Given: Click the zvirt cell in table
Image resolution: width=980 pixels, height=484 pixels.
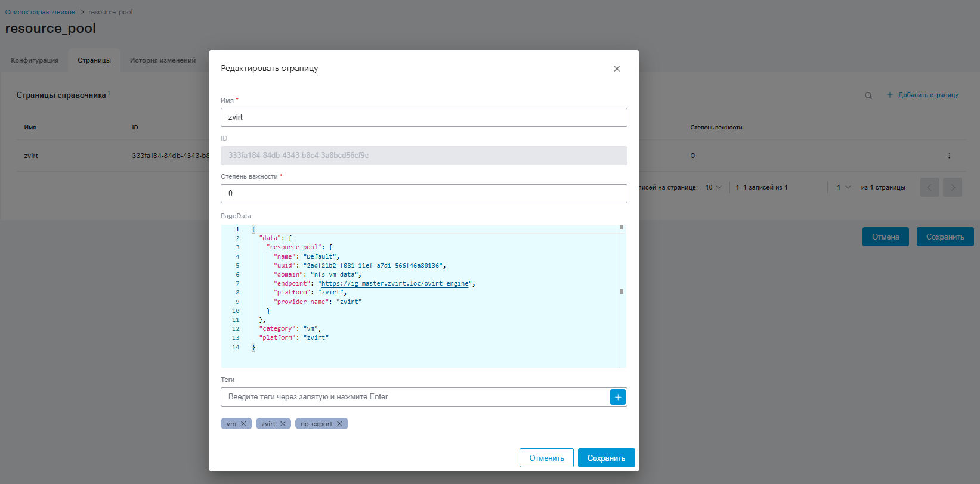Looking at the screenshot, I should (31, 156).
